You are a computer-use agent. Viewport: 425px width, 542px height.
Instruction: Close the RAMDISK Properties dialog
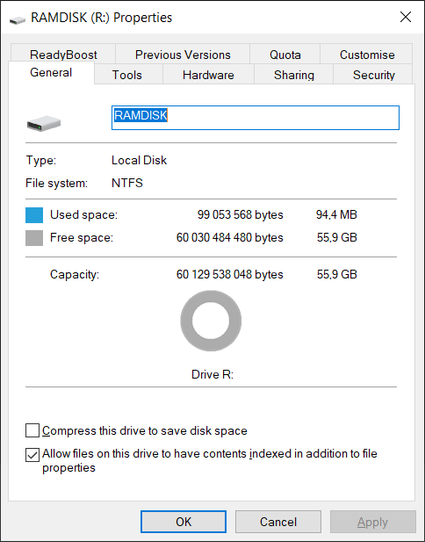coord(405,17)
